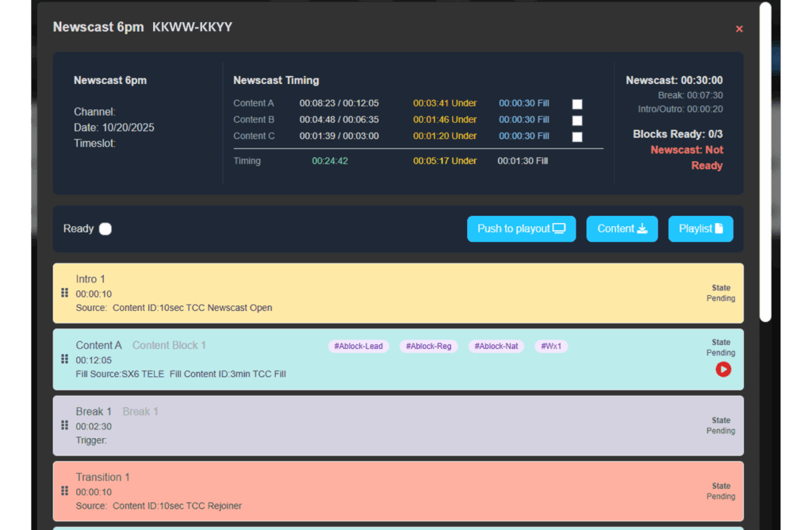Click the drag handle on Transition 1 row
Screen dimensions: 812x530
pos(65,491)
